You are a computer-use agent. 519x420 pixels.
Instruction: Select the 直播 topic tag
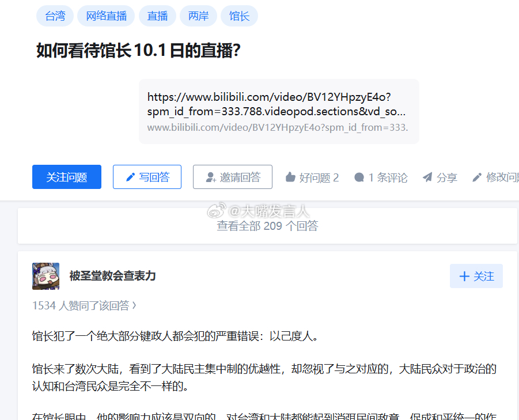[157, 16]
